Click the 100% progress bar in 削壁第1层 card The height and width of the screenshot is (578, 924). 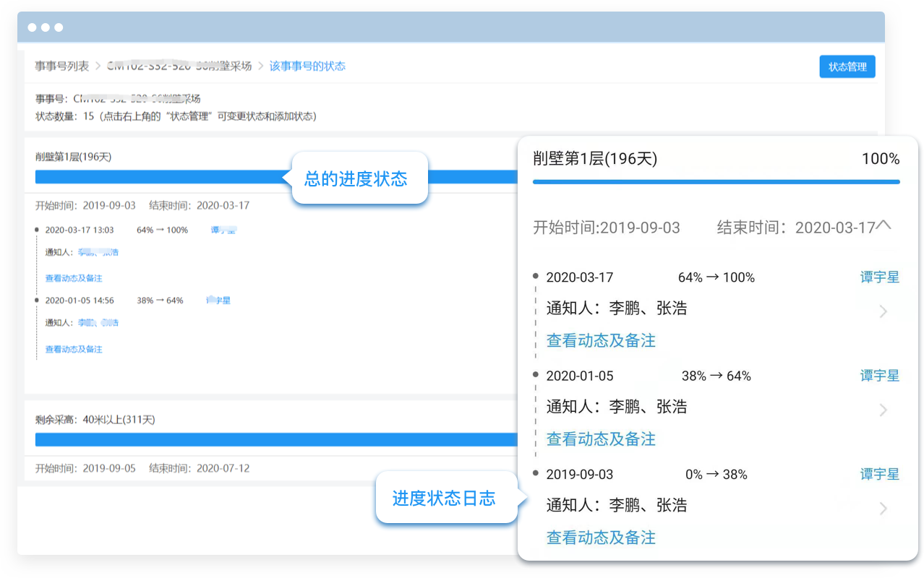(x=716, y=182)
